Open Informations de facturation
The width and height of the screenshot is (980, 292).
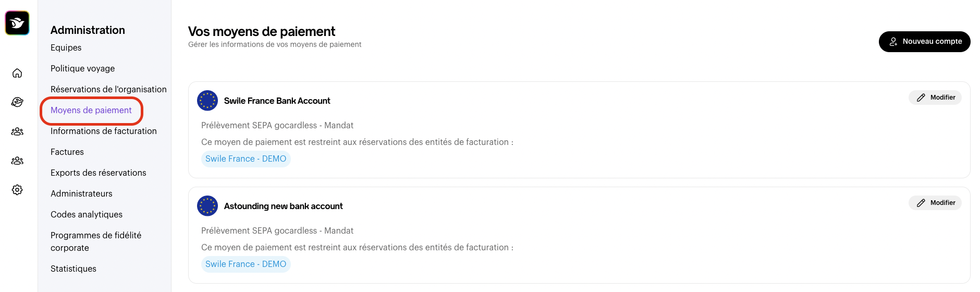104,131
